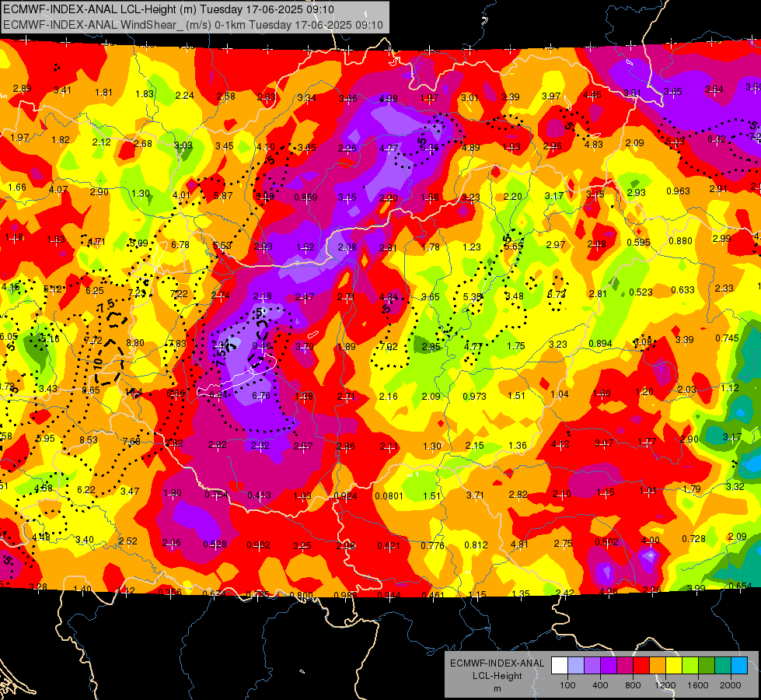761x700 pixels.
Task: Click the sky blue legend swatch
Action: 739,666
